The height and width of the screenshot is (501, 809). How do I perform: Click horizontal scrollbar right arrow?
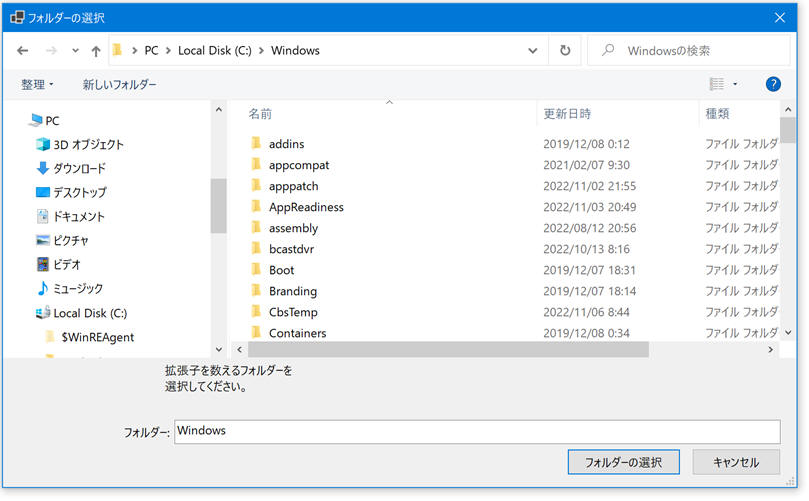(770, 350)
